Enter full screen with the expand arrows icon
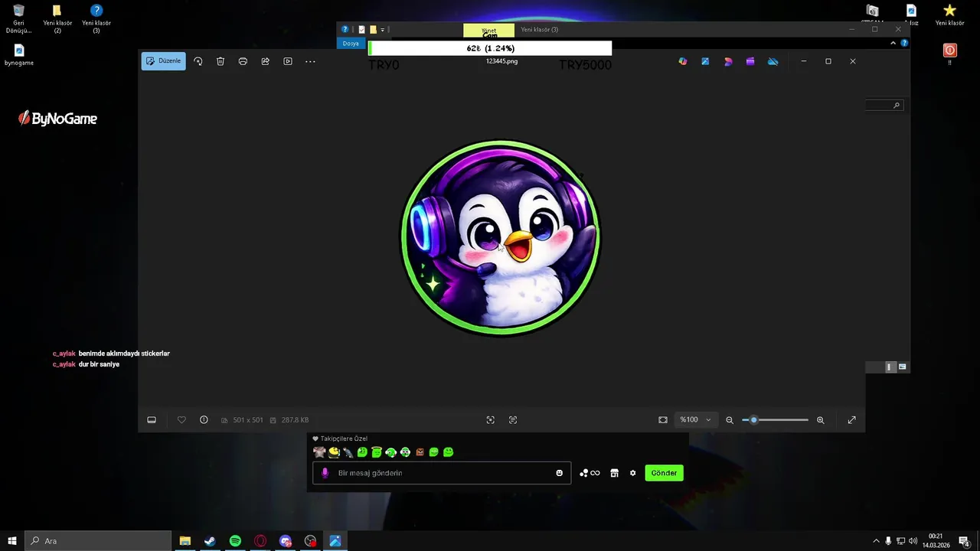Image resolution: width=980 pixels, height=551 pixels. click(851, 420)
